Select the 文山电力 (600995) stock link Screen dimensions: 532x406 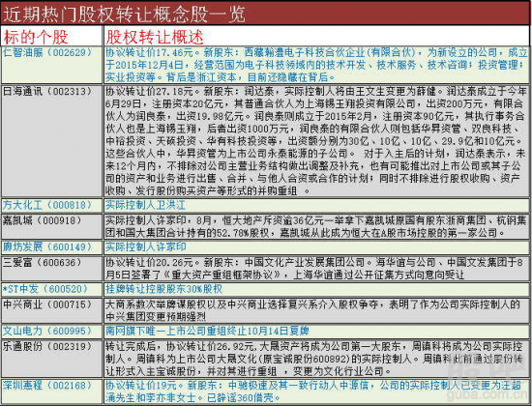pos(47,331)
